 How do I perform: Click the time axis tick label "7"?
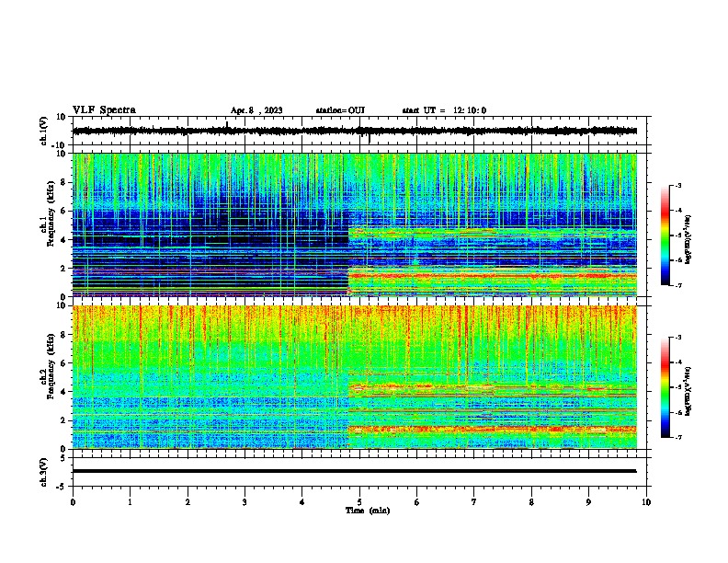474,502
